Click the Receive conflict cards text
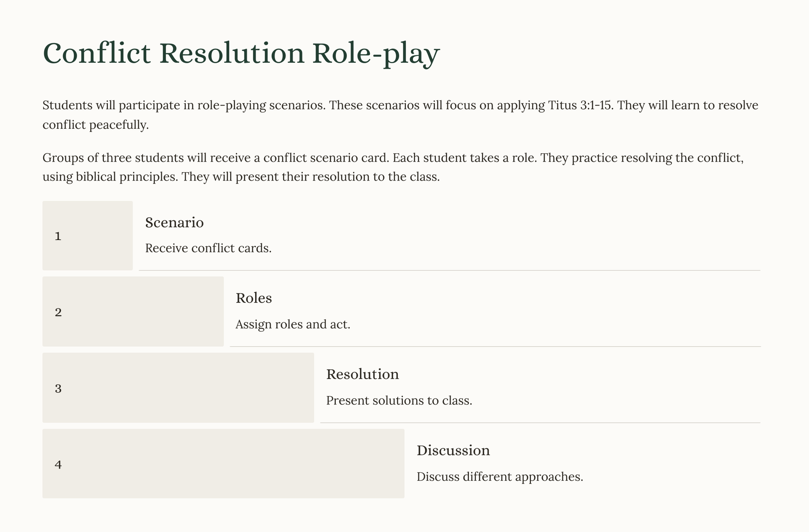 tap(208, 248)
